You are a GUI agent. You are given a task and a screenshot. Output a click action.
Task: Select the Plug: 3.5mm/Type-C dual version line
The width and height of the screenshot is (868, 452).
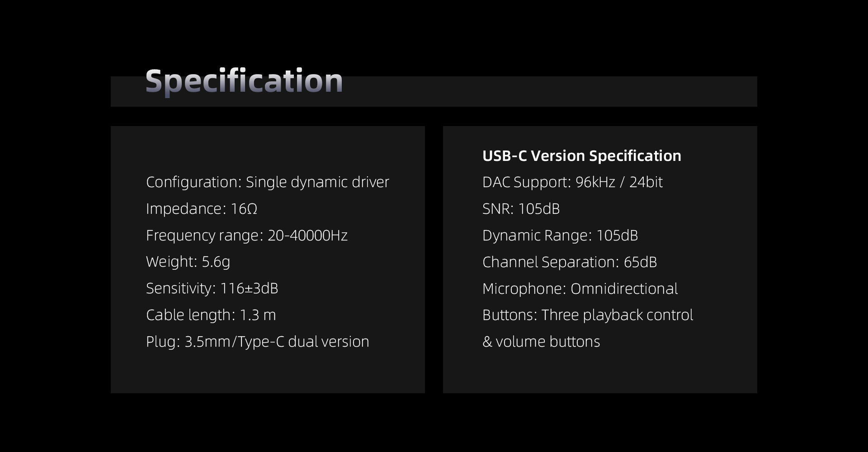tap(258, 342)
